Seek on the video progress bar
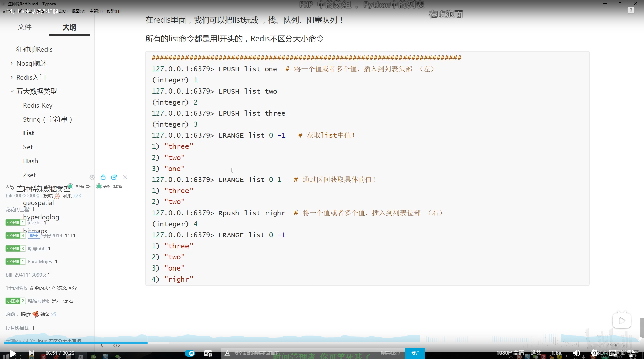 pyautogui.click(x=322, y=343)
